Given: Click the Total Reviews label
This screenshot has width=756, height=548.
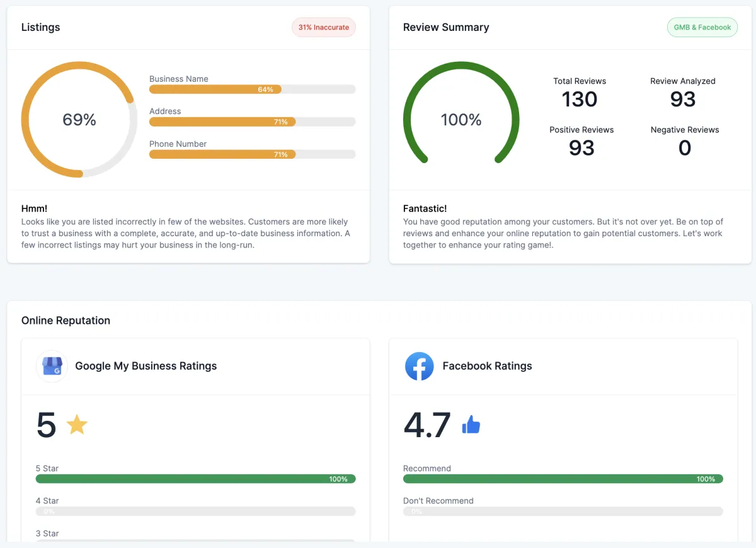Looking at the screenshot, I should coord(580,81).
